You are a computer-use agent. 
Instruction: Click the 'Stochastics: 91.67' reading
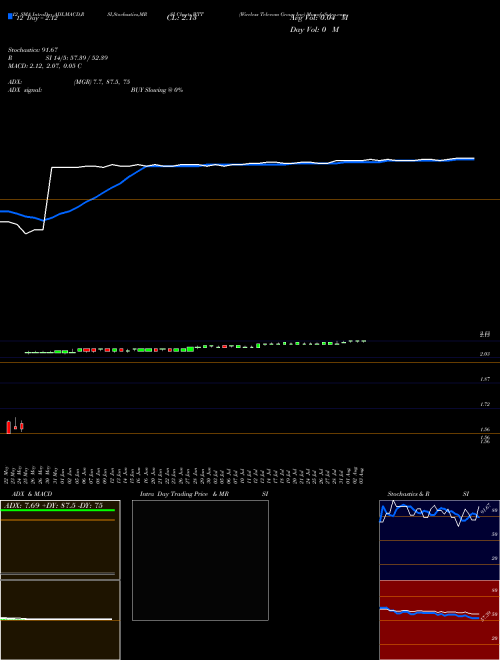(32, 50)
